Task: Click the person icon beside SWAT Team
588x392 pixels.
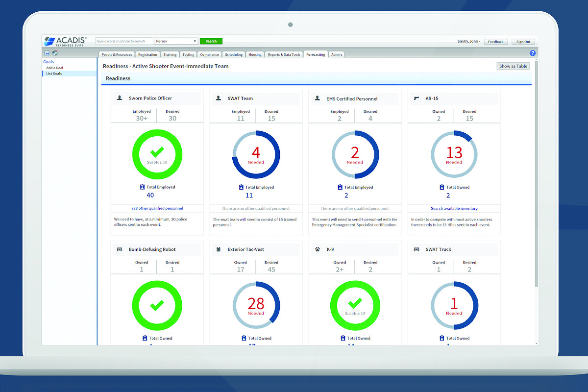Action: pos(218,98)
